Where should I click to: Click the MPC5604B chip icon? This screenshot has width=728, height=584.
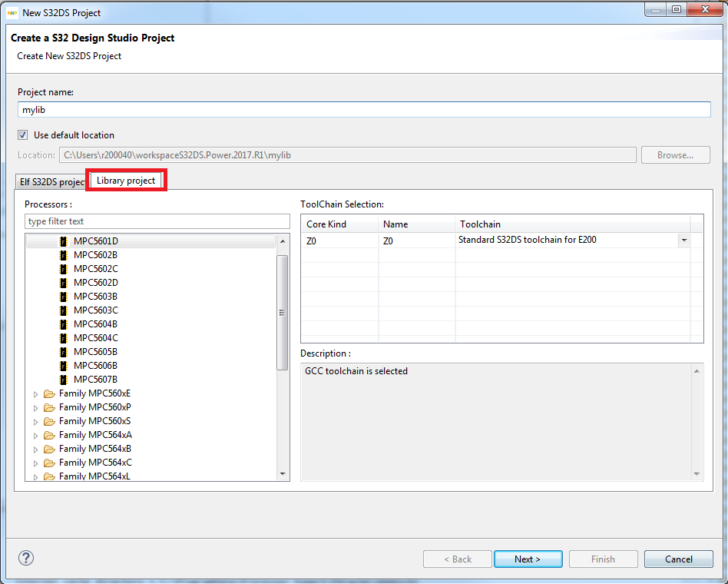tap(64, 324)
